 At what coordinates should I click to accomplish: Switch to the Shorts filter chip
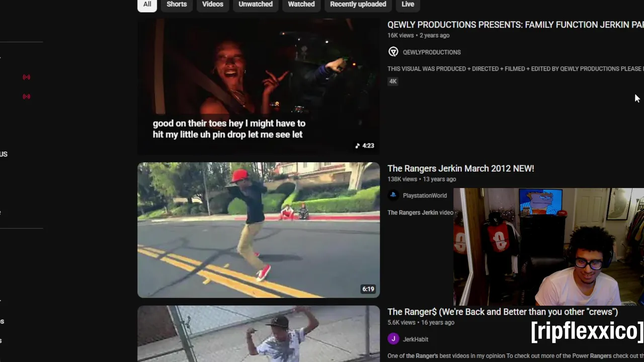(x=177, y=5)
